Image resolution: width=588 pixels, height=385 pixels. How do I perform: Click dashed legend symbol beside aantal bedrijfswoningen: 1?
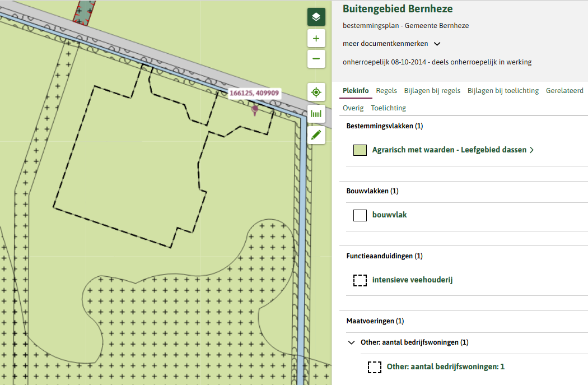pos(375,367)
